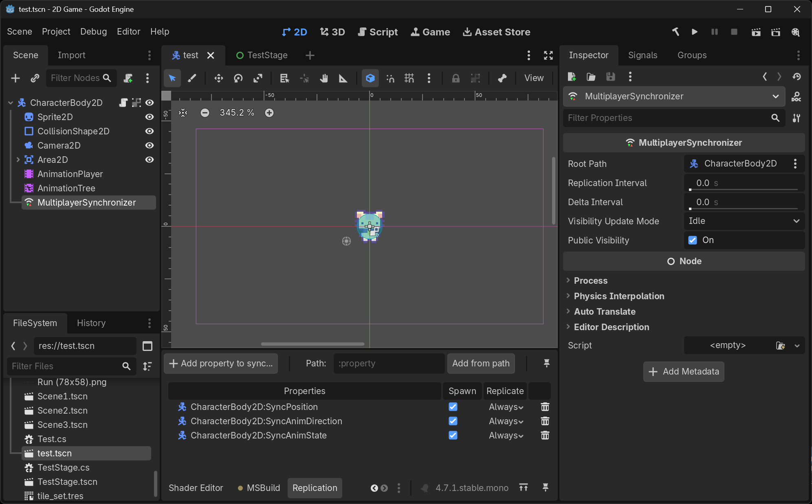
Task: Adjust the Replication Interval slider
Action: 744,190
